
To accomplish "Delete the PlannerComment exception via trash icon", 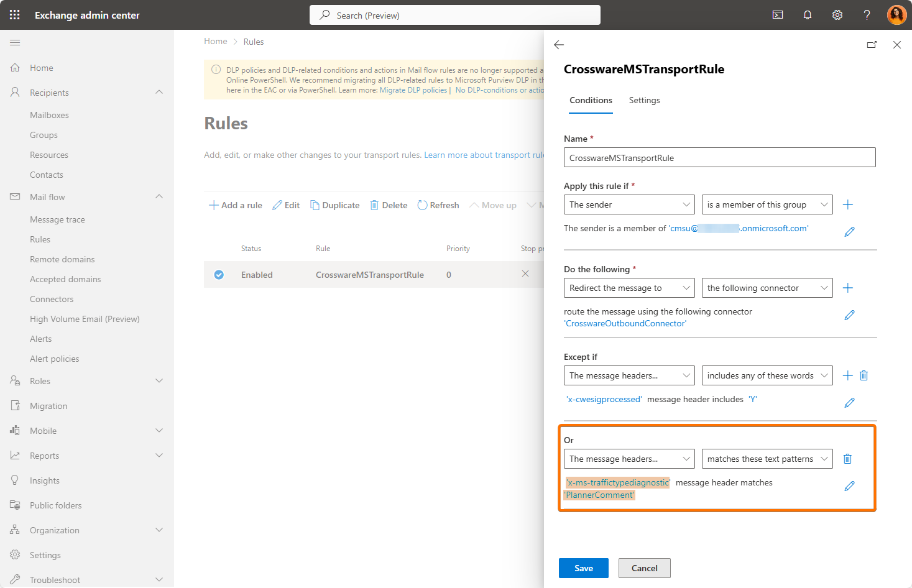I will [x=847, y=459].
